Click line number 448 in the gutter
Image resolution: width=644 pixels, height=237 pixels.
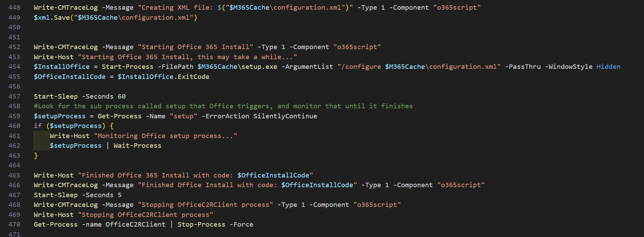pyautogui.click(x=14, y=8)
